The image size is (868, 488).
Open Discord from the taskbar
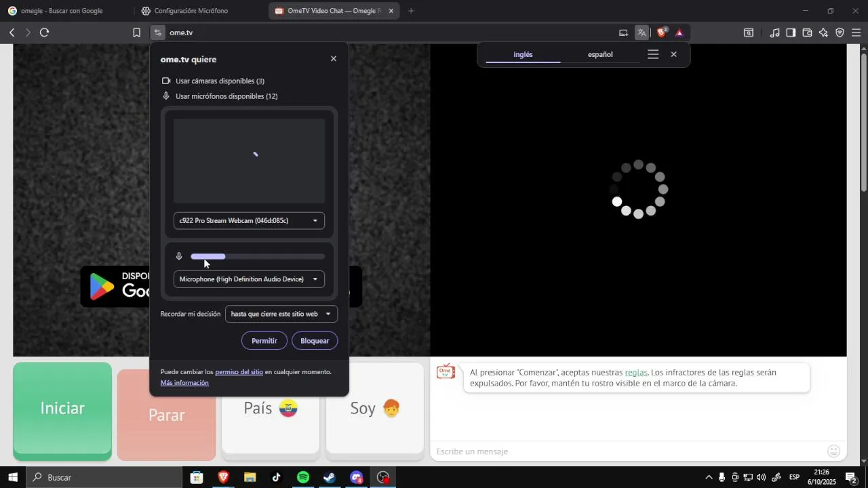pyautogui.click(x=357, y=477)
